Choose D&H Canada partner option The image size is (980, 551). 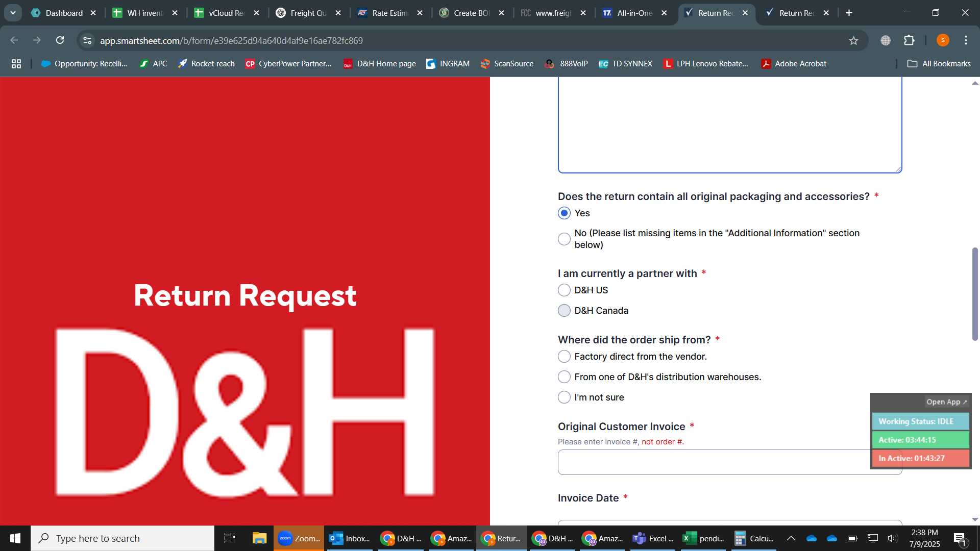(564, 311)
